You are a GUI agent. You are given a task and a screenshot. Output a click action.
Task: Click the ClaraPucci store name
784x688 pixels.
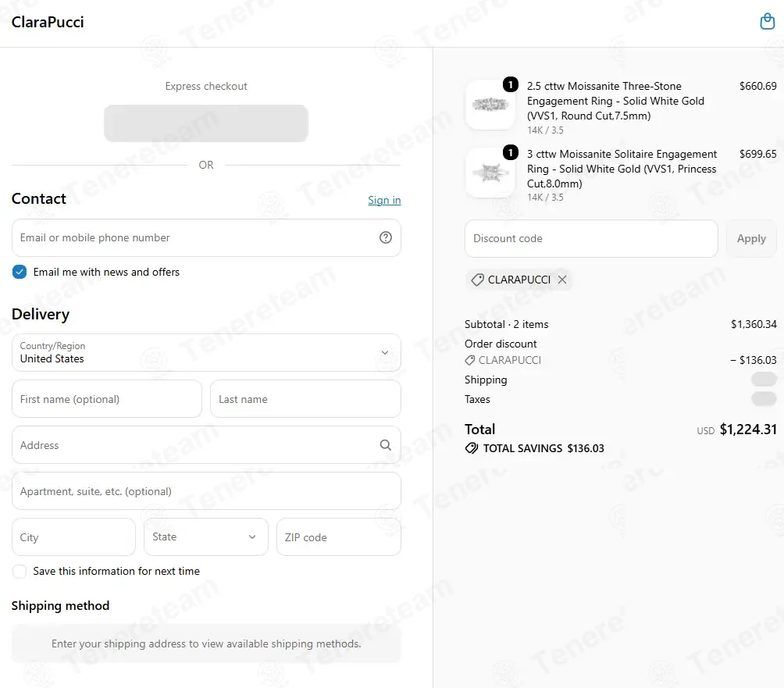pyautogui.click(x=48, y=22)
